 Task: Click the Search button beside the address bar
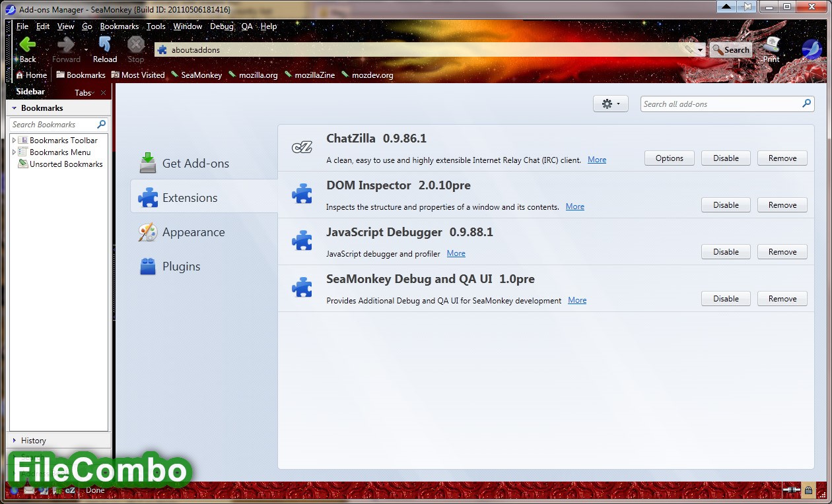[x=731, y=49]
